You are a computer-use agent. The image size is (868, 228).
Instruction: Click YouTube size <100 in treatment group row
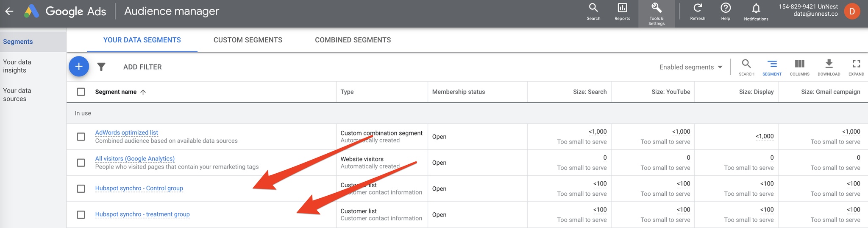683,210
